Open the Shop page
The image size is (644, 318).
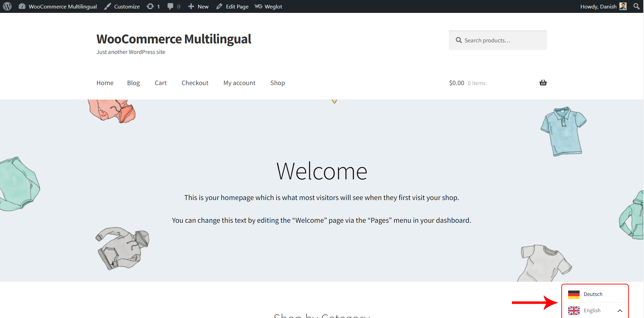277,83
